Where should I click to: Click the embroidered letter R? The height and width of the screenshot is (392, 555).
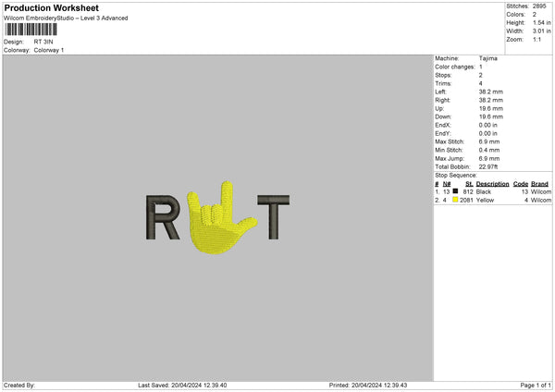[163, 217]
